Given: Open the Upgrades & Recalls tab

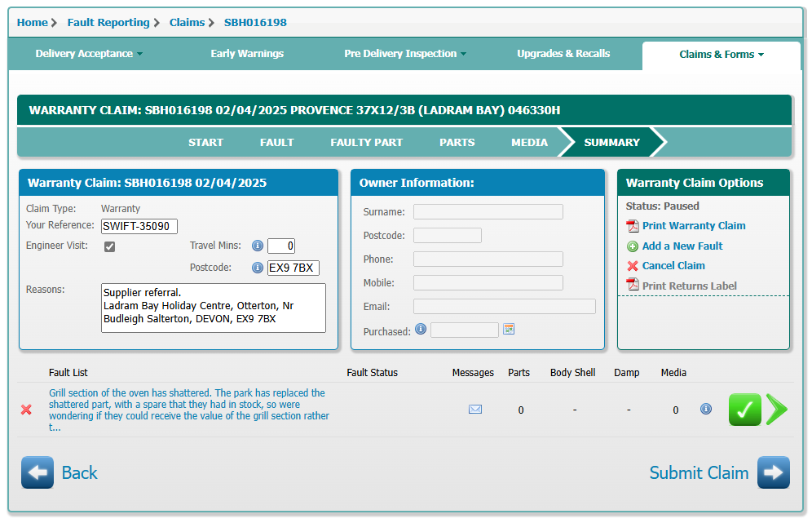Looking at the screenshot, I should point(563,54).
